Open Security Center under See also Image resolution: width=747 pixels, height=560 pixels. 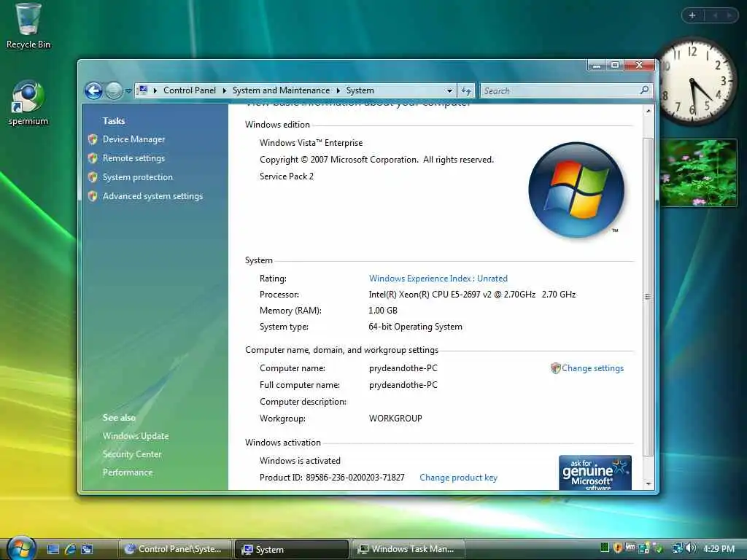pyautogui.click(x=132, y=454)
